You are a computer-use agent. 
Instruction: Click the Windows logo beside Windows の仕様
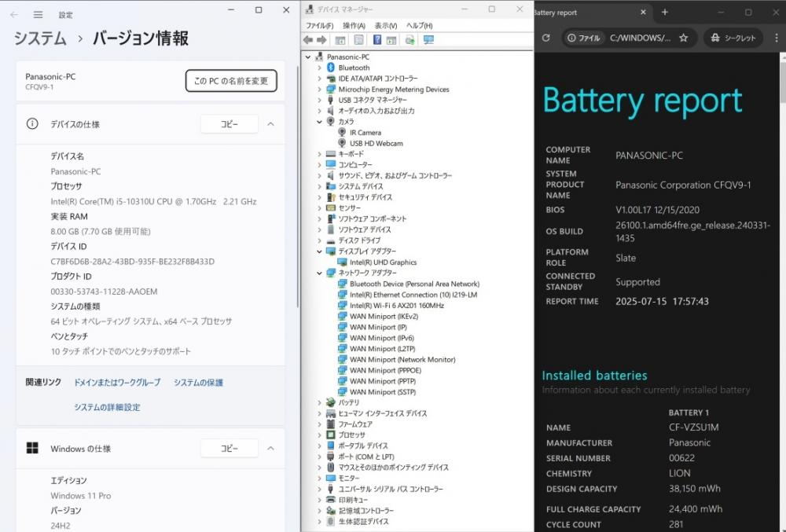point(32,448)
